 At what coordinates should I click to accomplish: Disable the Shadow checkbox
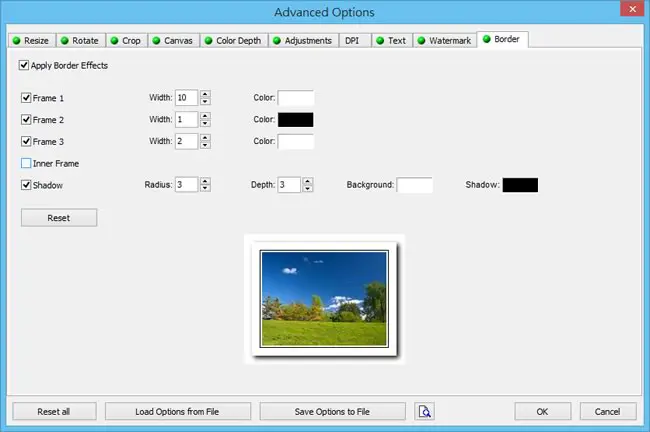click(26, 185)
